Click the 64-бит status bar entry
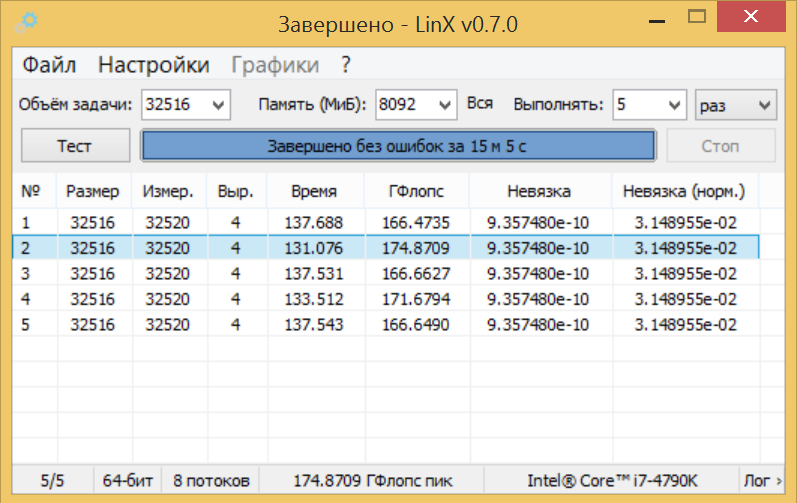This screenshot has height=503, width=797. click(x=128, y=480)
